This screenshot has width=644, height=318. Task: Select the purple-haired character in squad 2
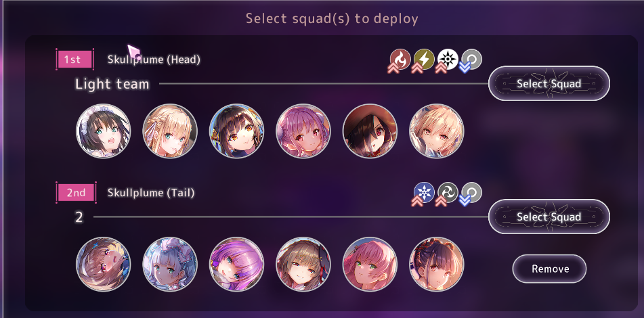point(236,265)
